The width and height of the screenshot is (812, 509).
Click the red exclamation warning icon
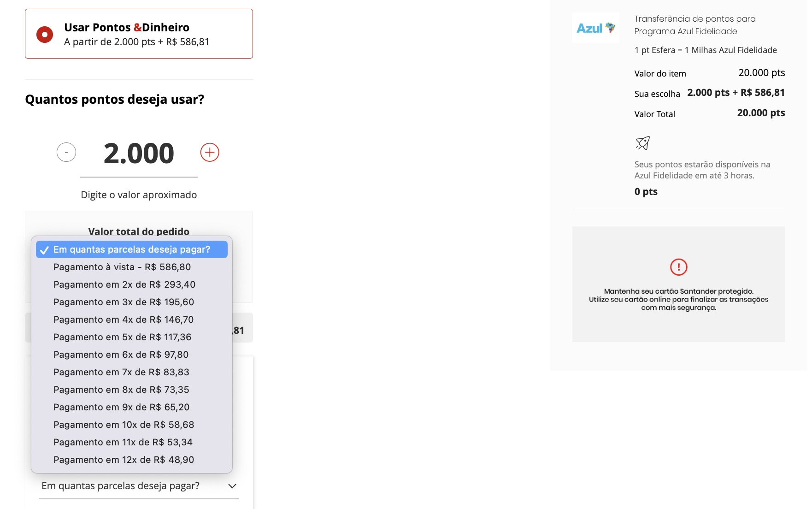coord(678,267)
